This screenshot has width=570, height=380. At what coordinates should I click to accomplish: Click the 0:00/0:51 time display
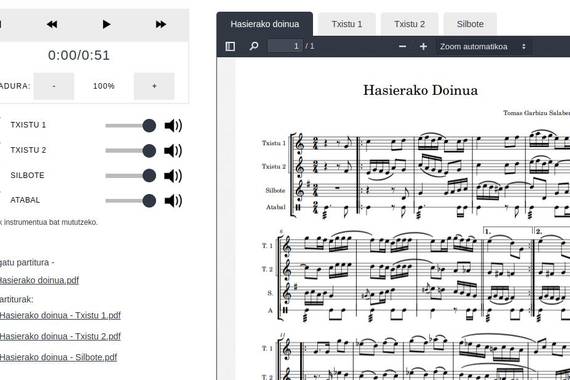coord(79,55)
